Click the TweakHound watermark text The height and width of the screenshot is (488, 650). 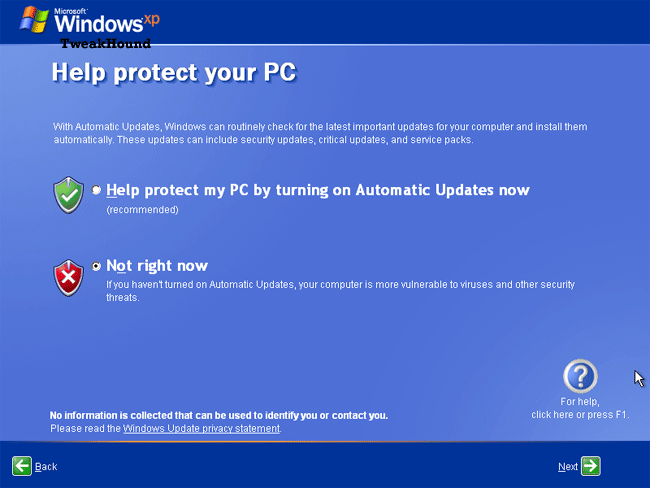(106, 44)
